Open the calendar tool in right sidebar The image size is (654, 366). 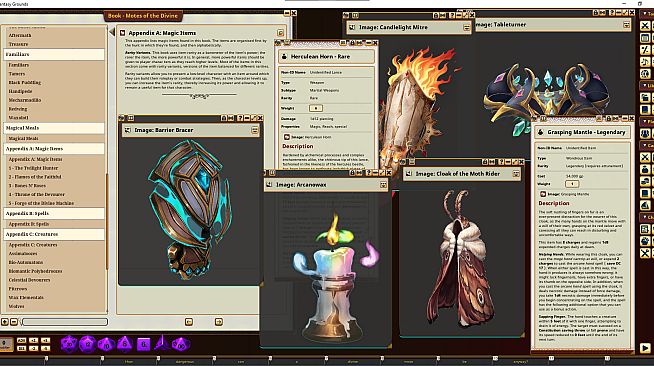coord(645,38)
